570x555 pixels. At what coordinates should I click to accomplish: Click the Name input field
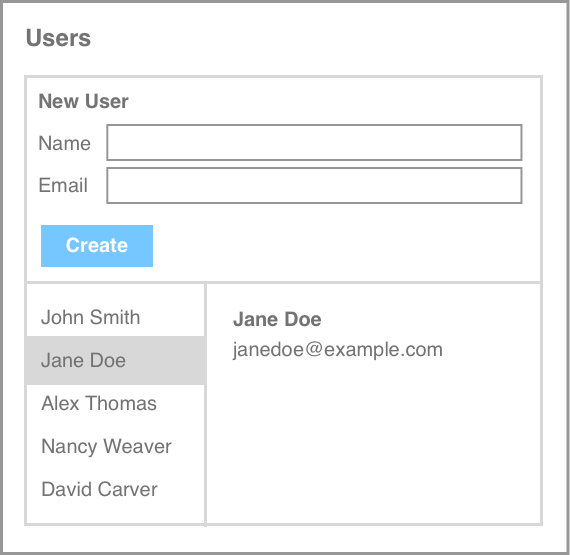pyautogui.click(x=314, y=142)
